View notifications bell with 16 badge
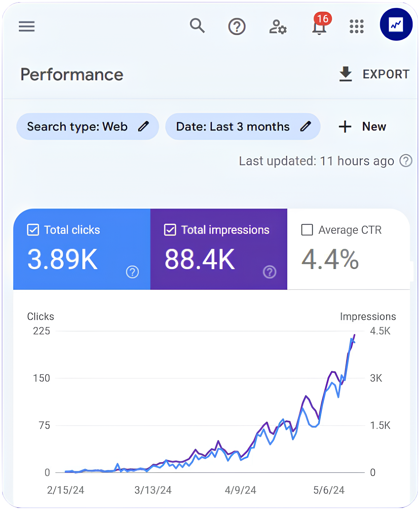The width and height of the screenshot is (420, 510). click(319, 26)
